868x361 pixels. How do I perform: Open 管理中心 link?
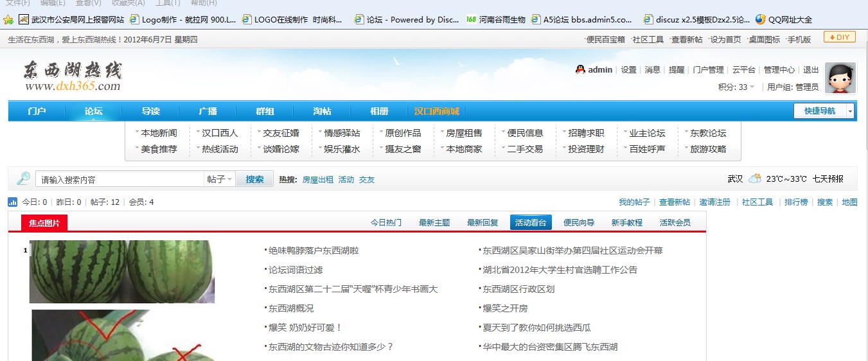(779, 69)
